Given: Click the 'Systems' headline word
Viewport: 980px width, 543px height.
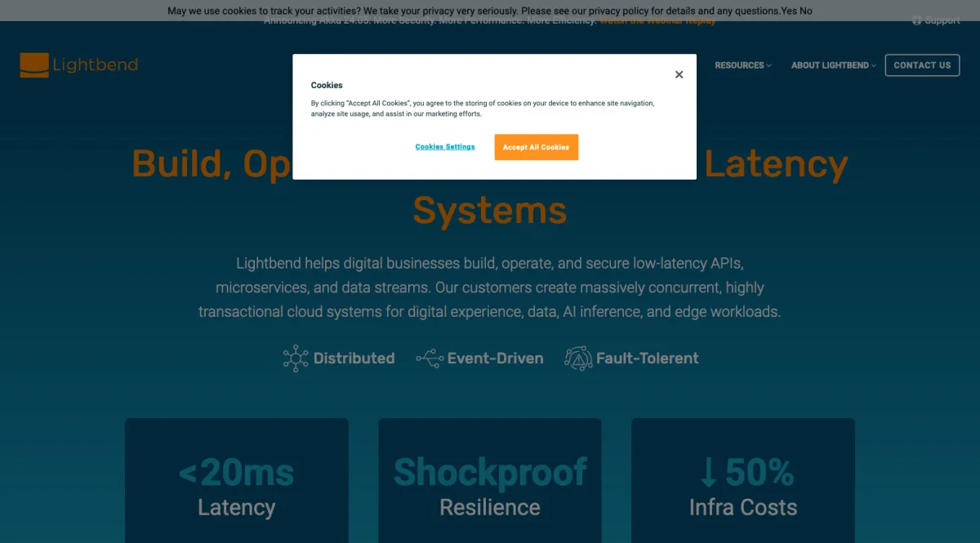Looking at the screenshot, I should point(490,211).
